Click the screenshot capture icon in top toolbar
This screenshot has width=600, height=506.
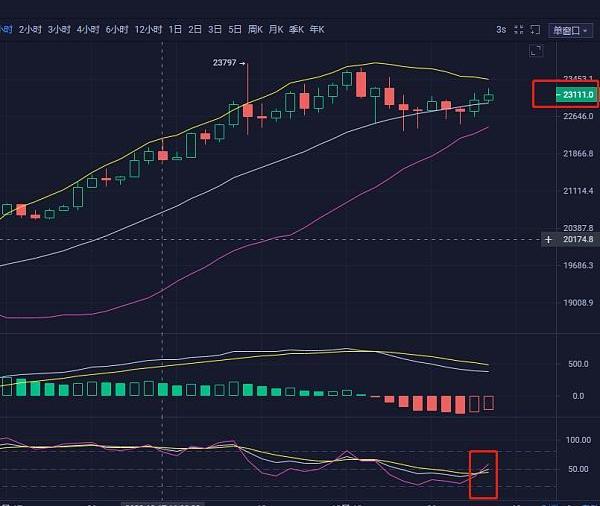(537, 30)
